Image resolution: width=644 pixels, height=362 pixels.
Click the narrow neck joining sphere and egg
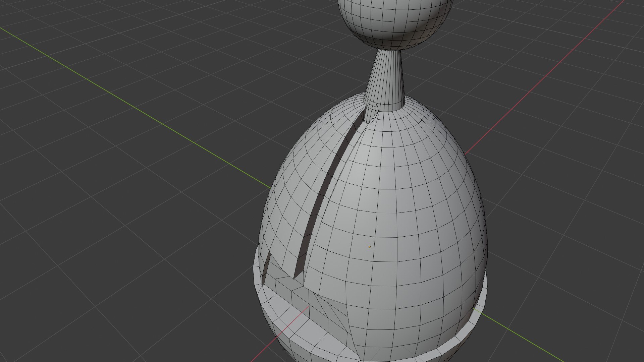(x=385, y=80)
